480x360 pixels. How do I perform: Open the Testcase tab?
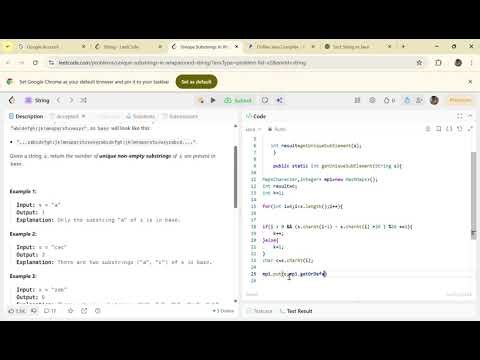pyautogui.click(x=259, y=311)
